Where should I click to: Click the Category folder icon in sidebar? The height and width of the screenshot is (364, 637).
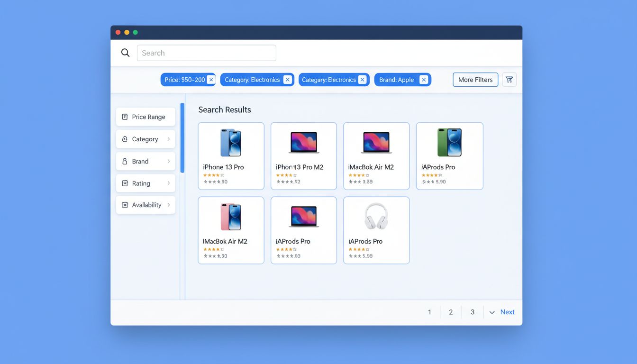click(x=124, y=139)
